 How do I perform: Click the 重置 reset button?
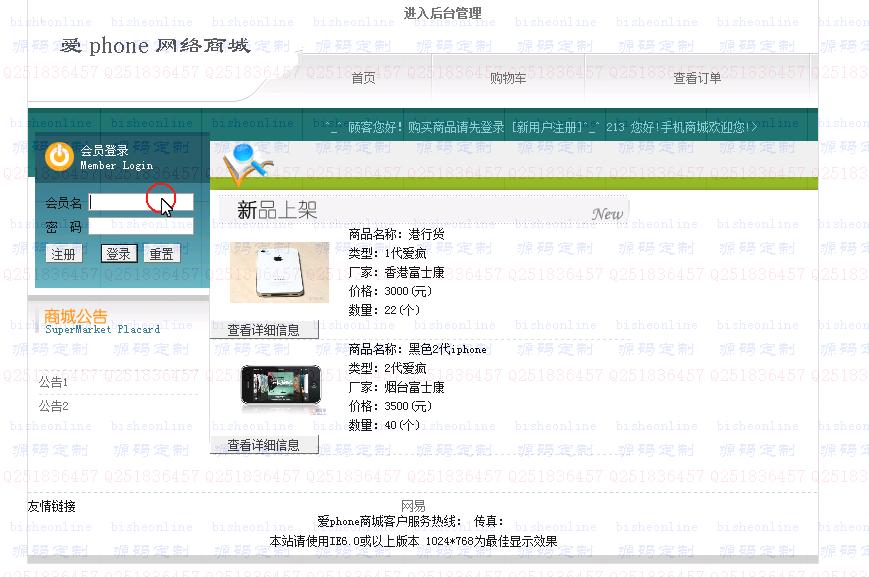(x=162, y=254)
